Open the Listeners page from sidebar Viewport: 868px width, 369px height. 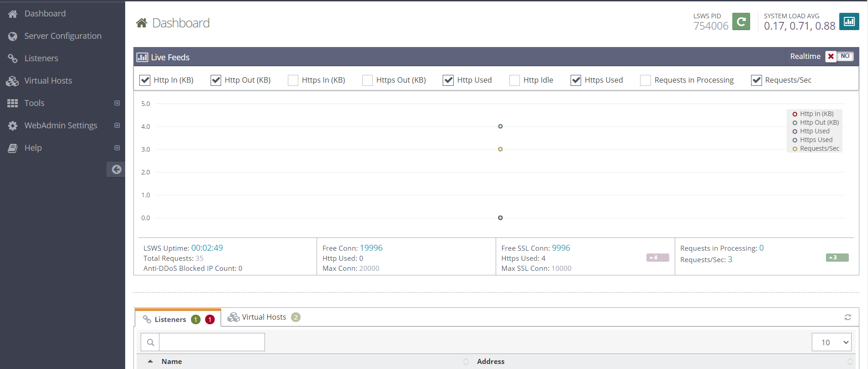click(x=41, y=58)
